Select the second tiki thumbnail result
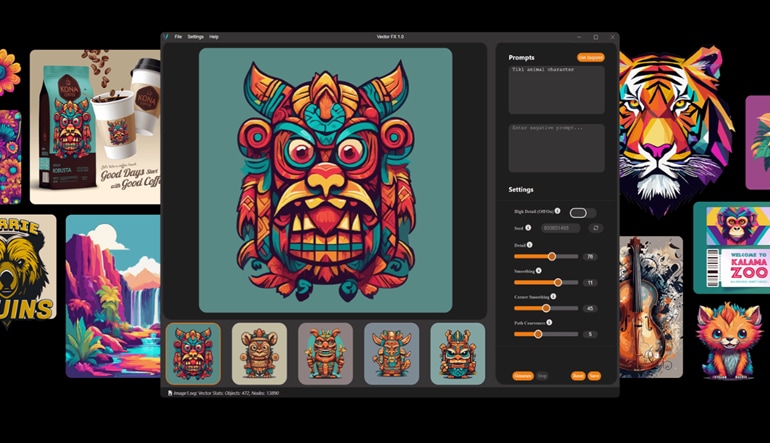This screenshot has width=770, height=443. tap(259, 353)
